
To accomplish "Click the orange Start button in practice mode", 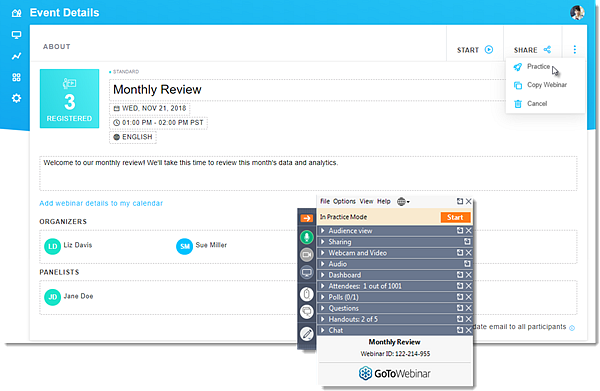I will 455,217.
